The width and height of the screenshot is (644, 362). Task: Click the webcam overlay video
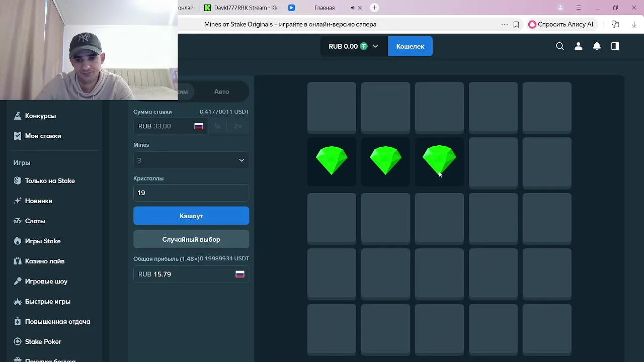(x=89, y=50)
